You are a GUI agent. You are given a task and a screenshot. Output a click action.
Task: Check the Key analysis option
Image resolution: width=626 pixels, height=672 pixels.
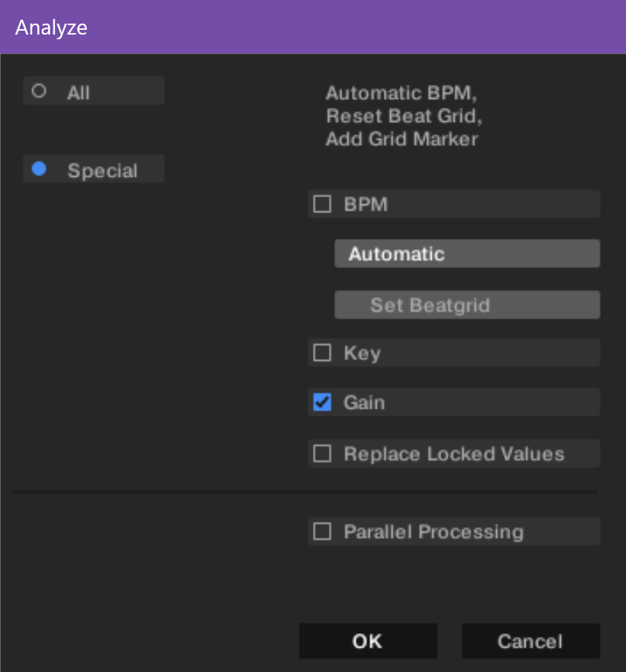click(454, 352)
